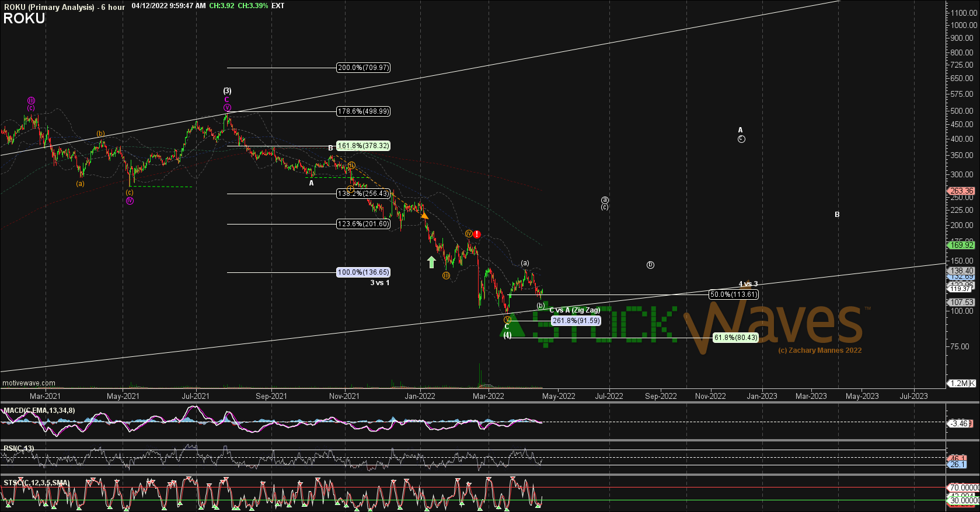Select the projected circled b wave label
This screenshot has height=512, width=980.
[x=650, y=265]
